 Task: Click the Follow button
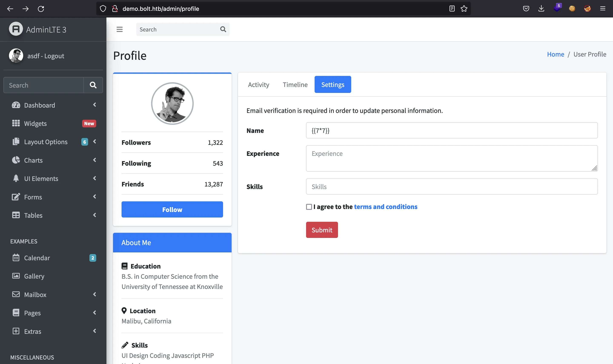click(x=172, y=209)
